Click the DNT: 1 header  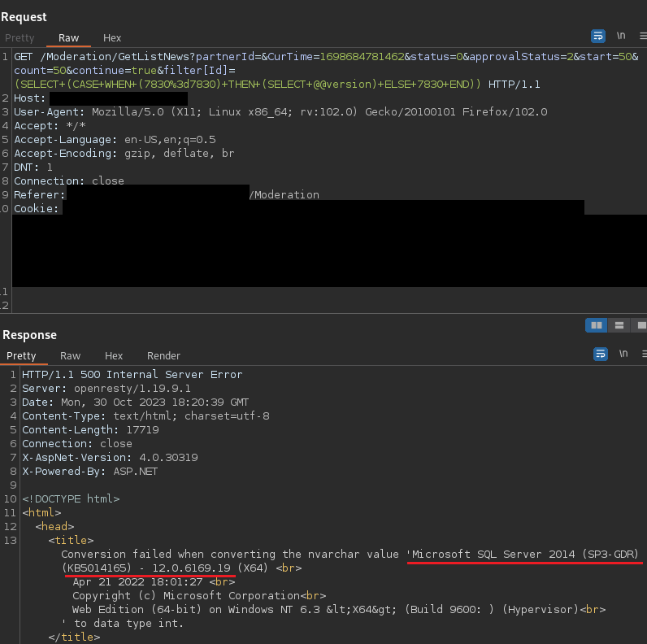coord(33,168)
